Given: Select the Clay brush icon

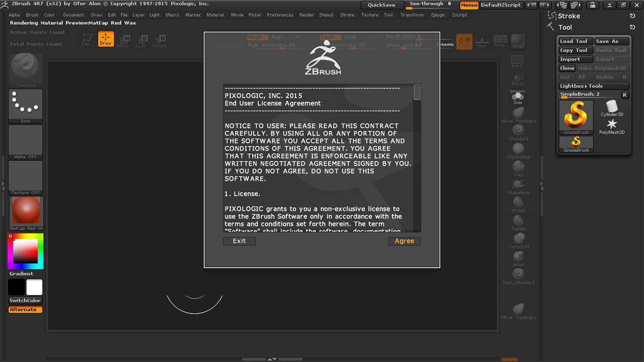Looking at the screenshot, I should click(518, 169).
